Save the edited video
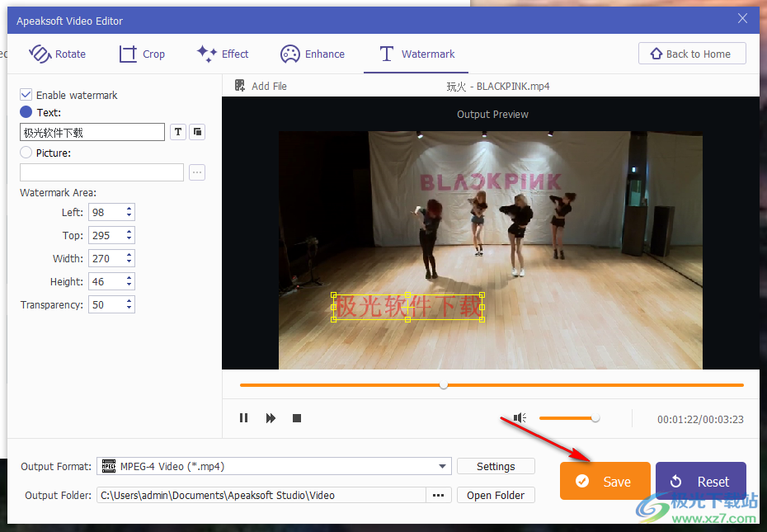Viewport: 767px width, 532px height. coord(605,481)
